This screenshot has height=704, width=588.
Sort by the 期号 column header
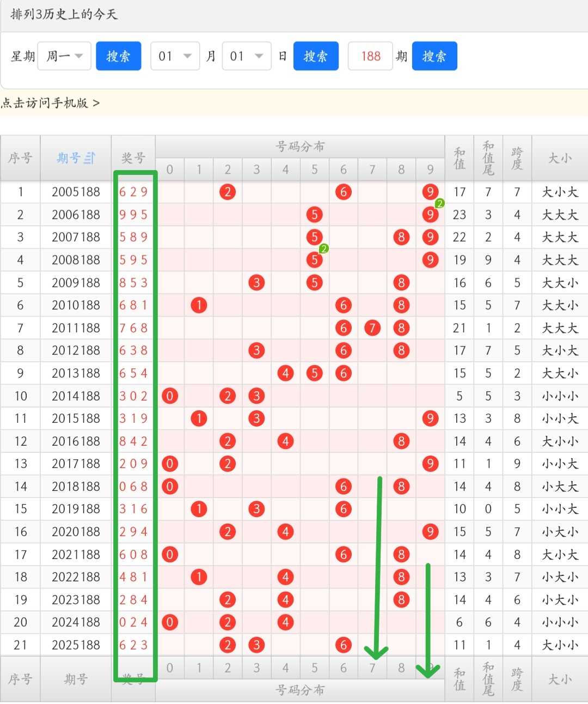[x=76, y=158]
